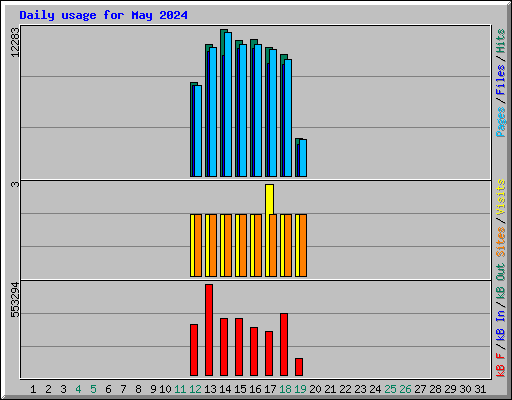The height and width of the screenshot is (400, 512).
Task: Click day 17 on the date axis
Action: click(x=270, y=389)
